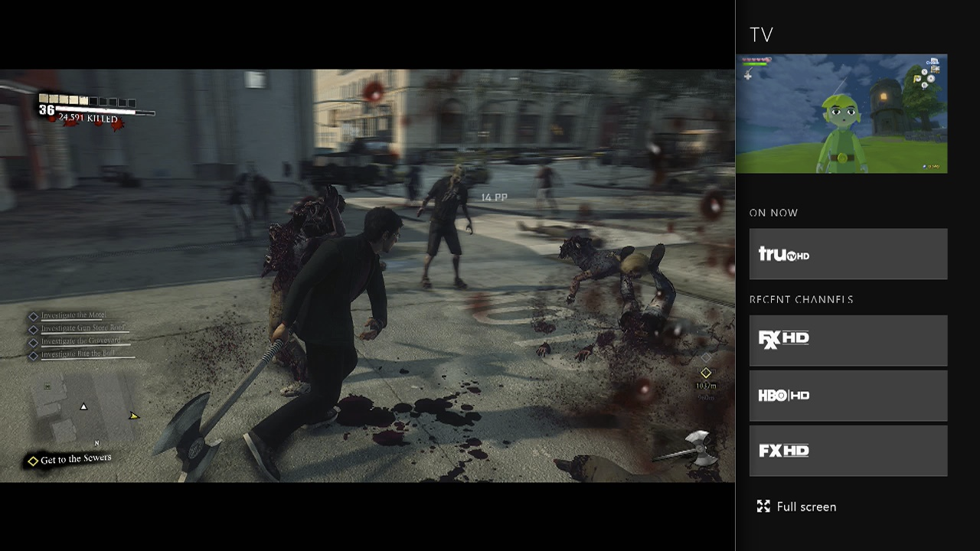This screenshot has height=551, width=980.
Task: Open the Full screen option
Action: [x=805, y=507]
